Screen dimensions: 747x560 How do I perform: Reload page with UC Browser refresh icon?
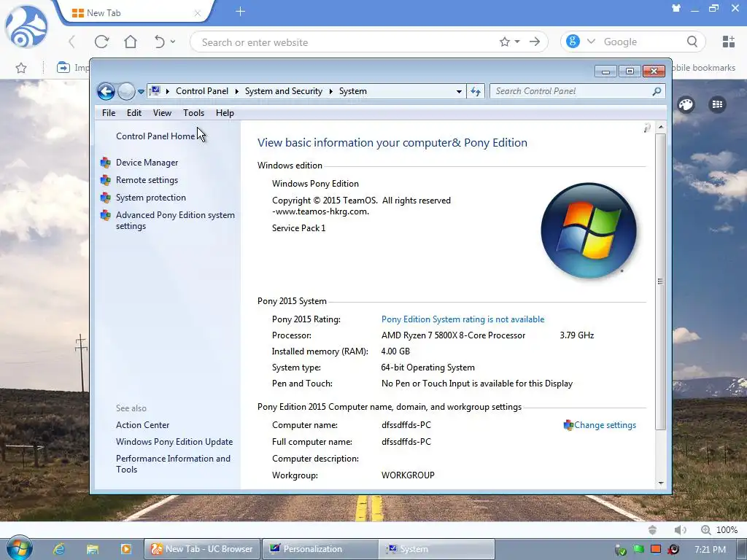point(101,42)
